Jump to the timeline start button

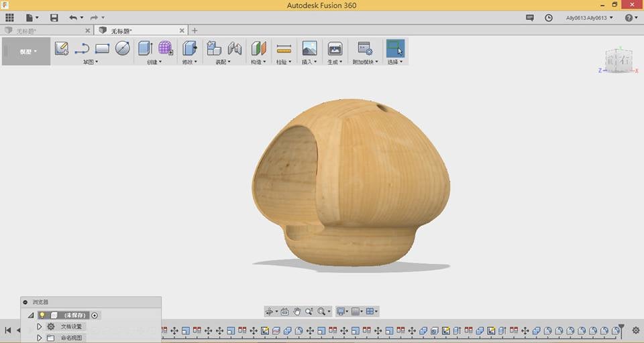(x=8, y=330)
